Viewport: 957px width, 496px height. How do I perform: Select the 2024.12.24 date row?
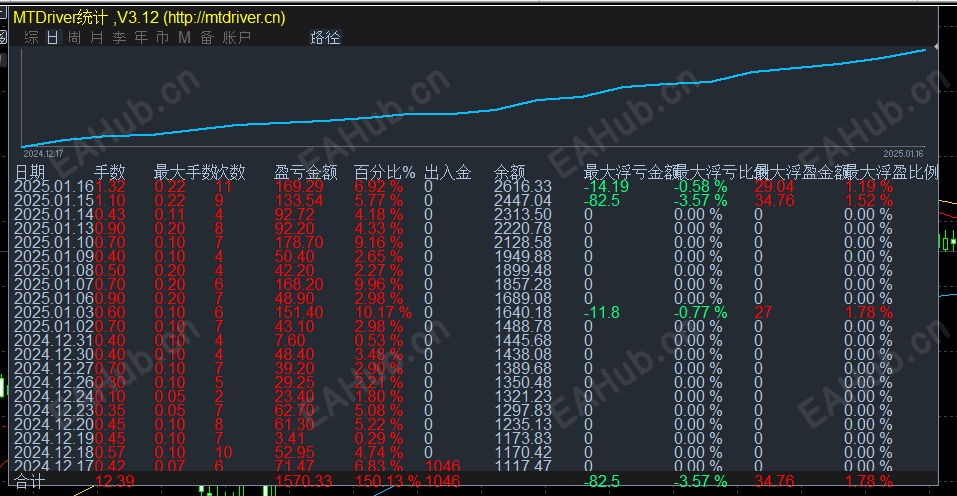click(54, 397)
